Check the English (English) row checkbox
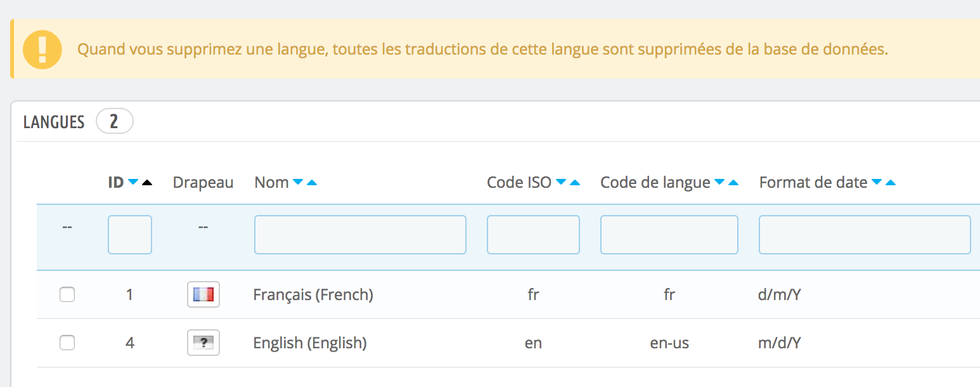Viewport: 980px width, 387px height. (x=67, y=343)
